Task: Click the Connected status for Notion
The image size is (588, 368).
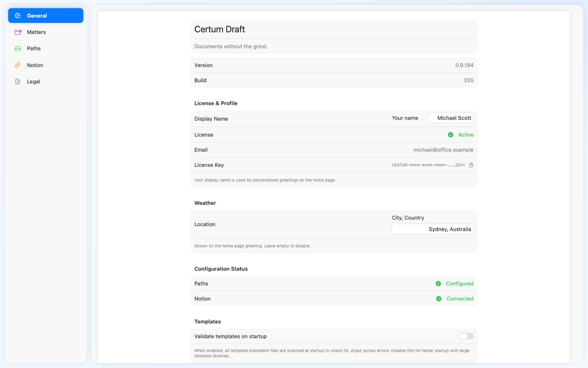Action: click(460, 299)
